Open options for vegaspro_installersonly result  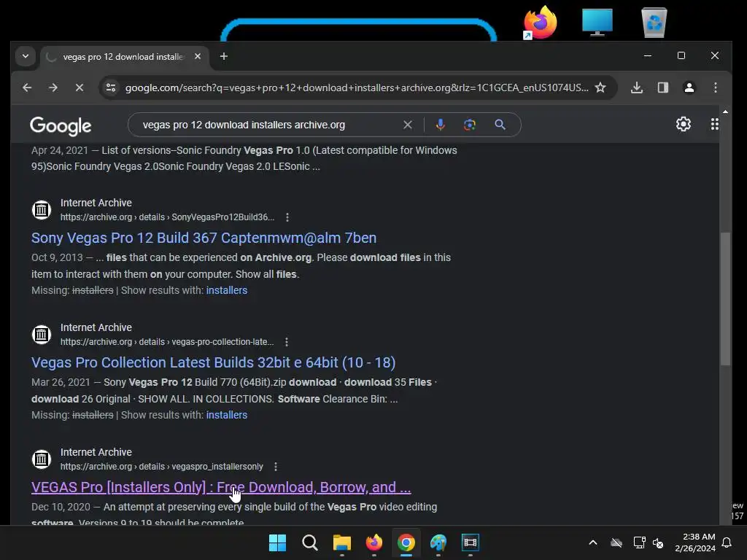point(275,467)
